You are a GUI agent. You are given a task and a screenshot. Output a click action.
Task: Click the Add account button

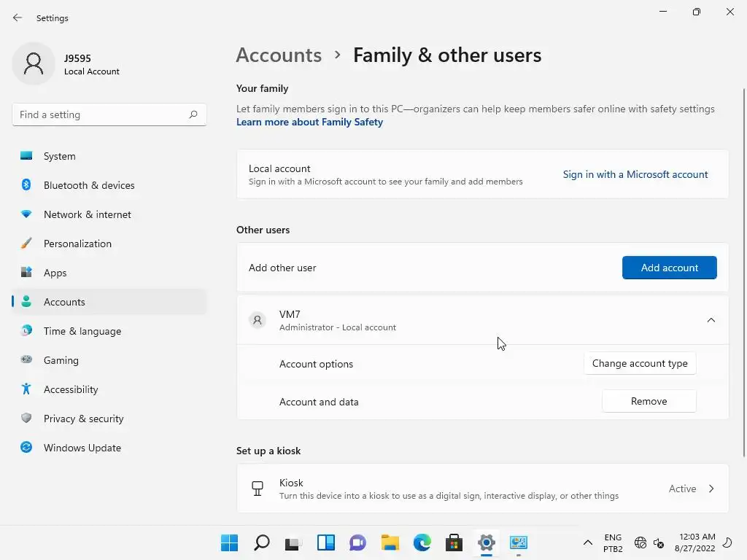pyautogui.click(x=669, y=268)
